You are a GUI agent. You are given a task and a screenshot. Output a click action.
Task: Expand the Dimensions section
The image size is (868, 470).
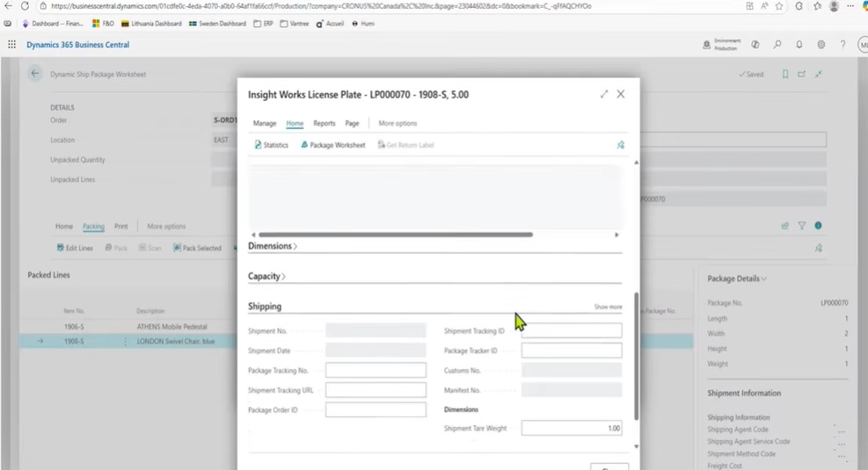tap(273, 246)
